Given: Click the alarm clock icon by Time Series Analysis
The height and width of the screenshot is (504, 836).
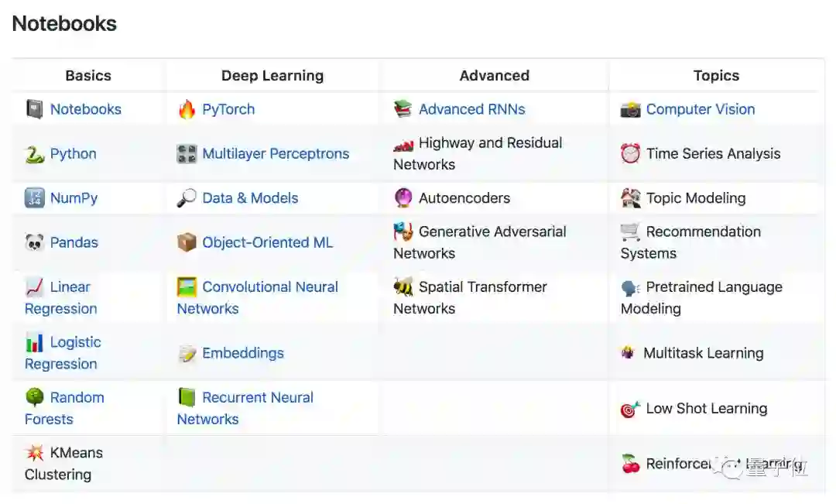Looking at the screenshot, I should tap(631, 154).
